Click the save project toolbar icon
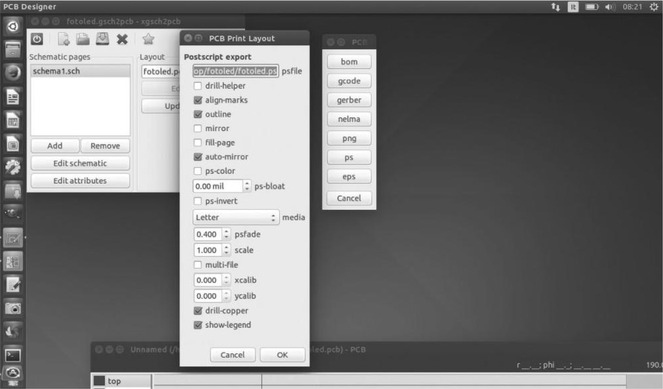 pos(102,39)
